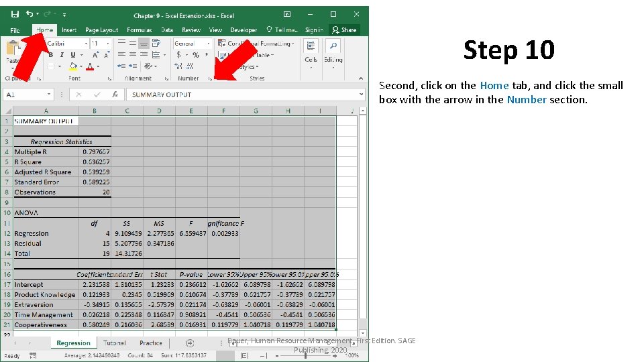Open Customize Quick Access Toolbar menu
The height and width of the screenshot is (362, 644).
pos(64,14)
